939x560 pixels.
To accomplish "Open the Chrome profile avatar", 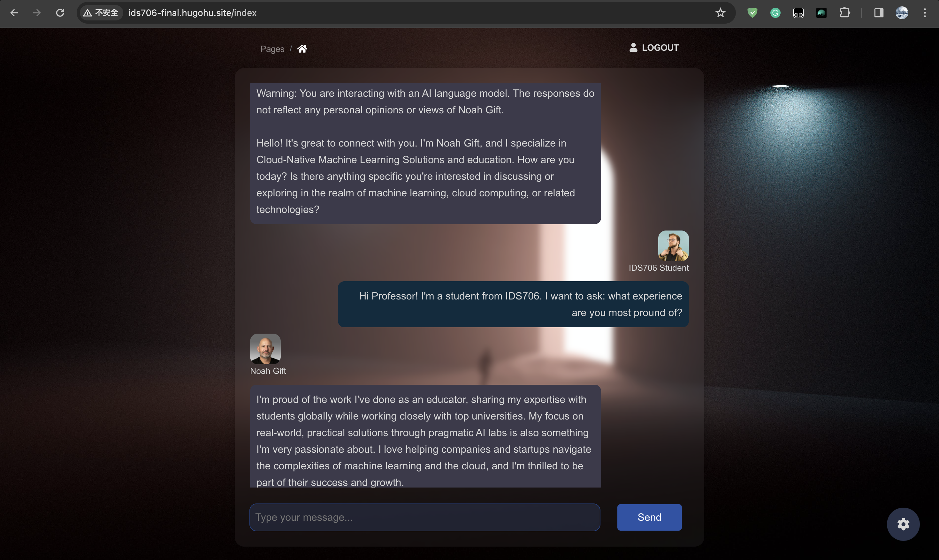I will 902,13.
